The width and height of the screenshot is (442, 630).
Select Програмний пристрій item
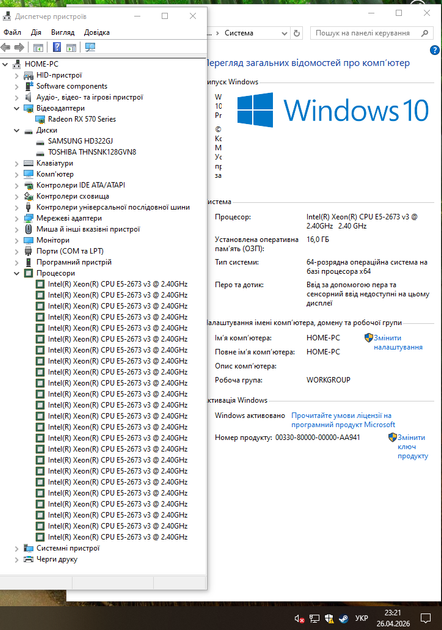(74, 262)
